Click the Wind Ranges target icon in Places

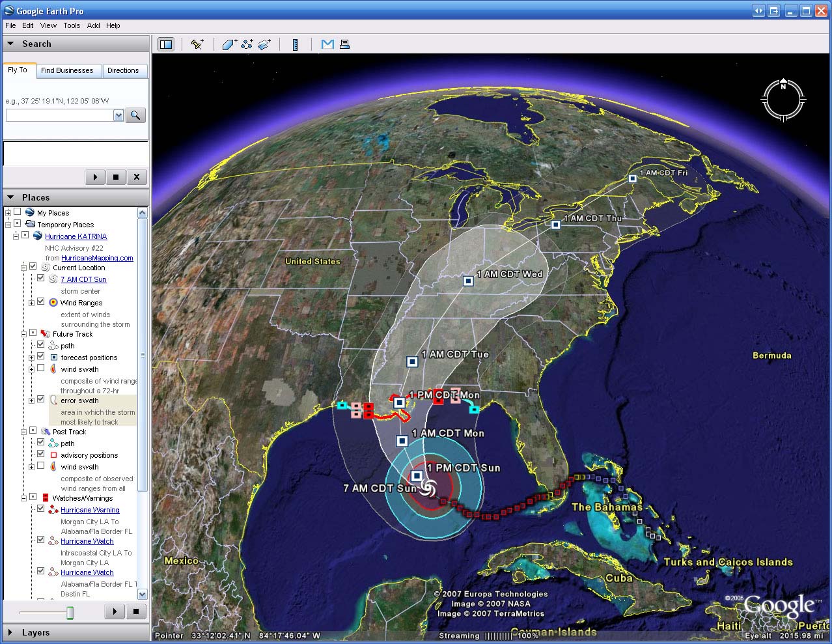tap(53, 302)
